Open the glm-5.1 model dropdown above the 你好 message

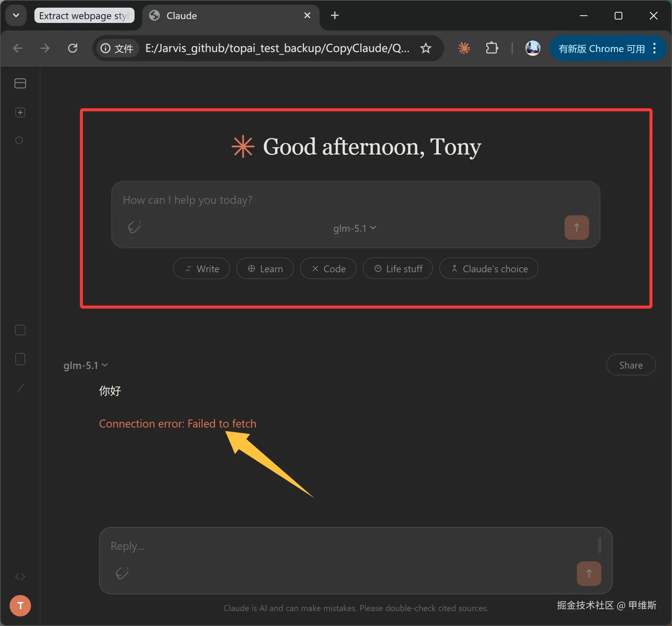point(86,366)
